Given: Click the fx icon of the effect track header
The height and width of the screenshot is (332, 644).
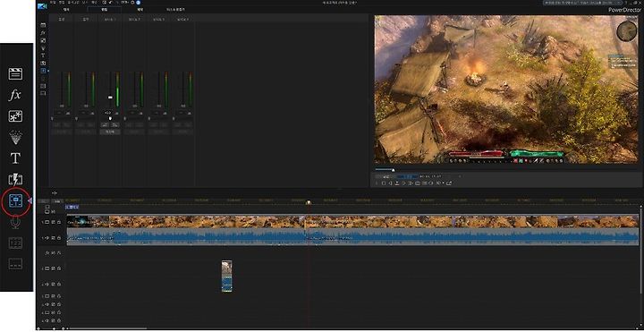Looking at the screenshot, I should tap(47, 253).
